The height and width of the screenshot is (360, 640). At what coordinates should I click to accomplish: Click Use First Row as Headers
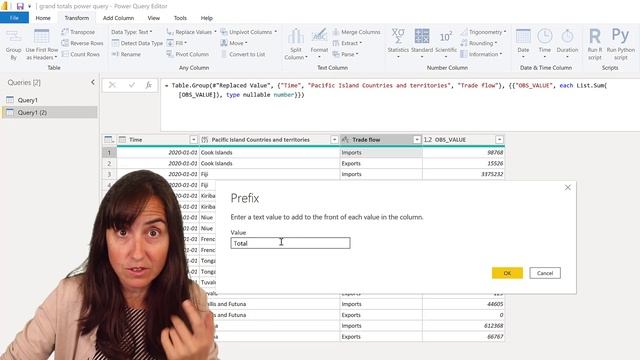pos(42,45)
